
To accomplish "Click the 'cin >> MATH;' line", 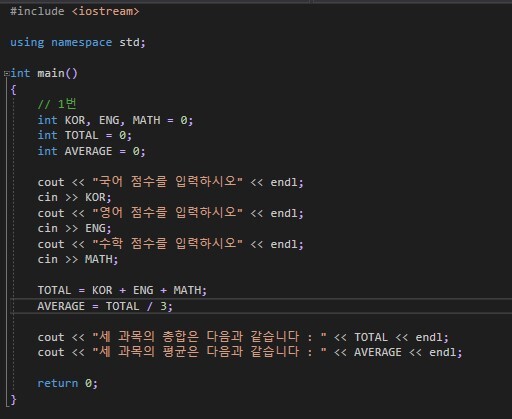I will 78,259.
